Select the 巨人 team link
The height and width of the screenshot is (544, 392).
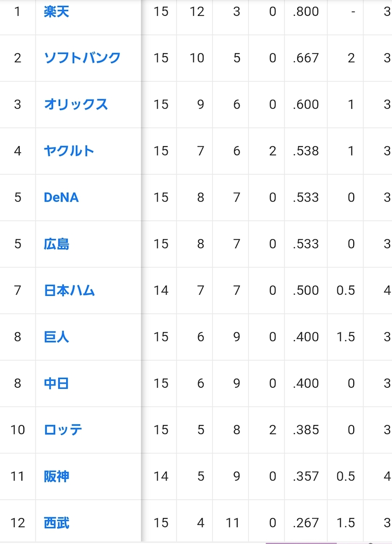click(56, 337)
